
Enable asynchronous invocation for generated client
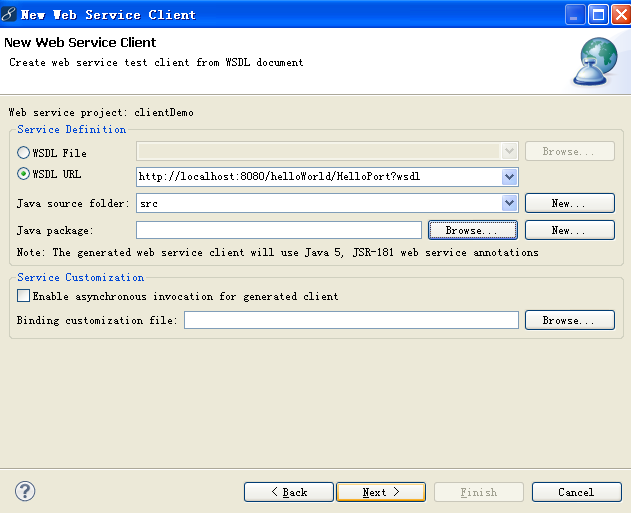[24, 296]
